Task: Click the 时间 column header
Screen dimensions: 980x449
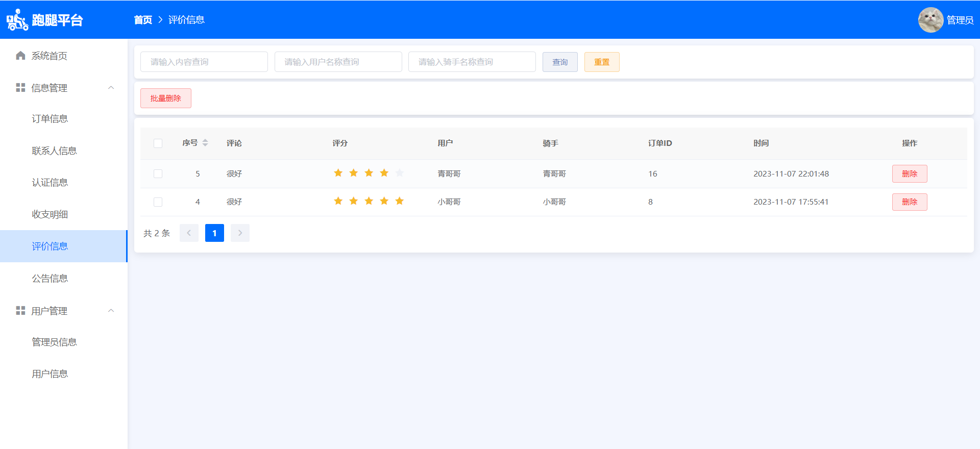Action: tap(761, 143)
